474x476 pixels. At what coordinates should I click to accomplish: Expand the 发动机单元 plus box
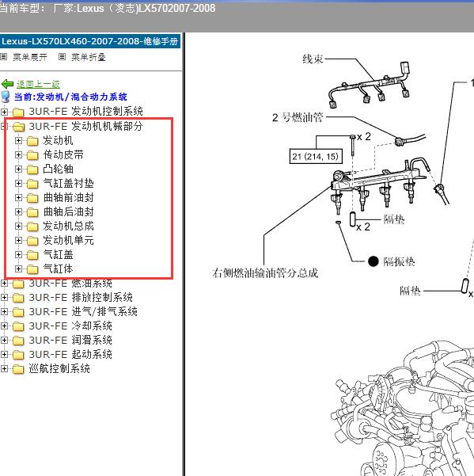18,241
